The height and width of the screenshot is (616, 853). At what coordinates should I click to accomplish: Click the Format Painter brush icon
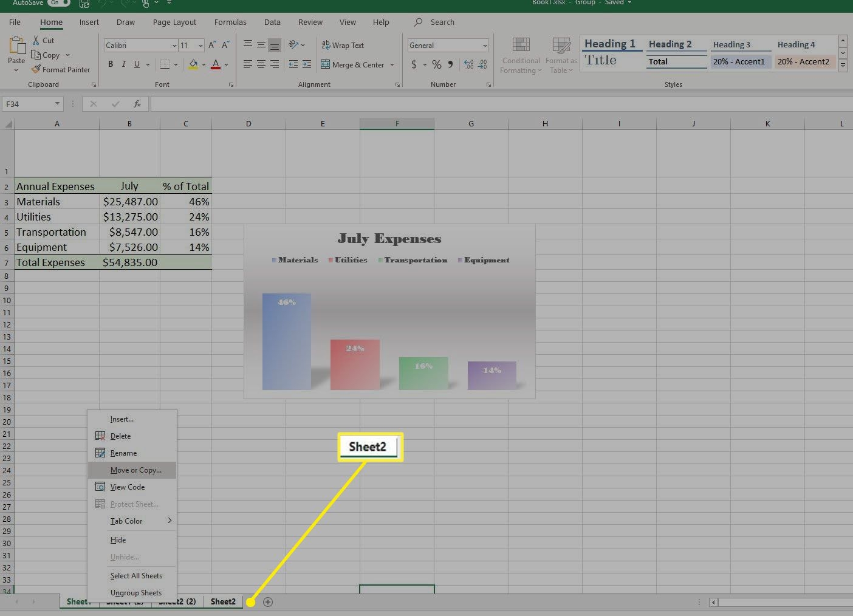(36, 70)
